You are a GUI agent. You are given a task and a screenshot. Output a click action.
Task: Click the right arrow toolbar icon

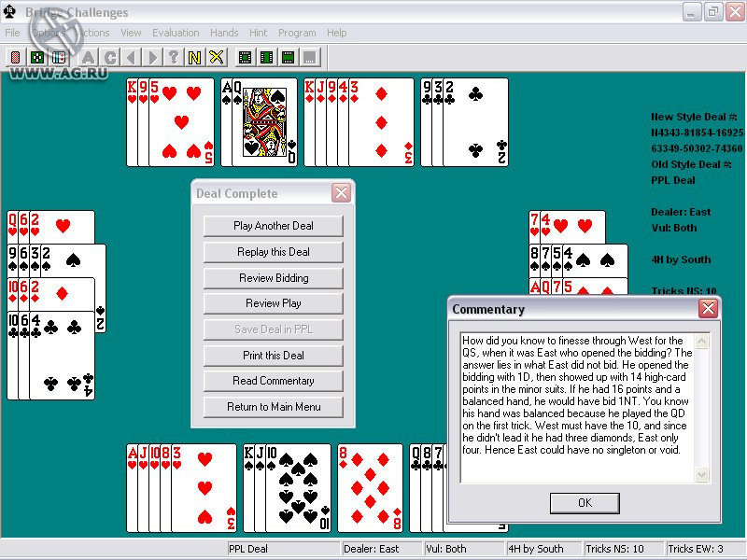tap(152, 58)
